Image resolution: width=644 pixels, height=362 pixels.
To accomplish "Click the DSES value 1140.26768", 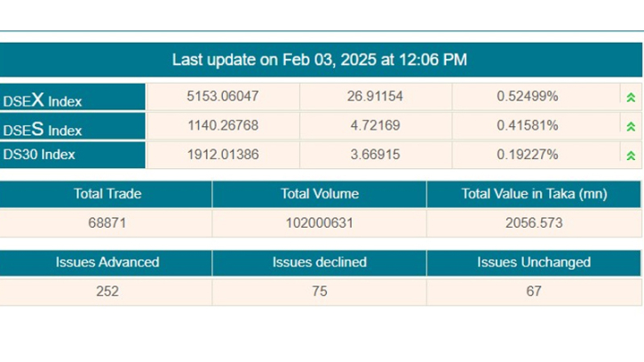I will (x=223, y=125).
